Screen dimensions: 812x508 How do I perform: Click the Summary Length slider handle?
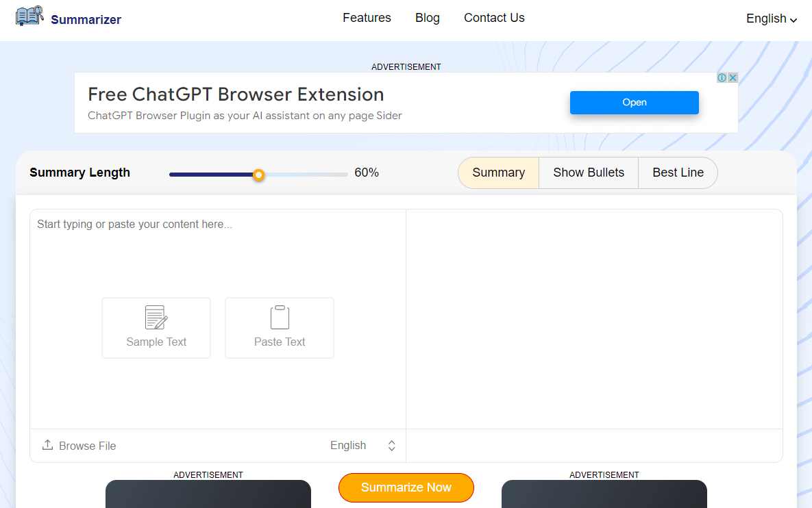coord(258,175)
